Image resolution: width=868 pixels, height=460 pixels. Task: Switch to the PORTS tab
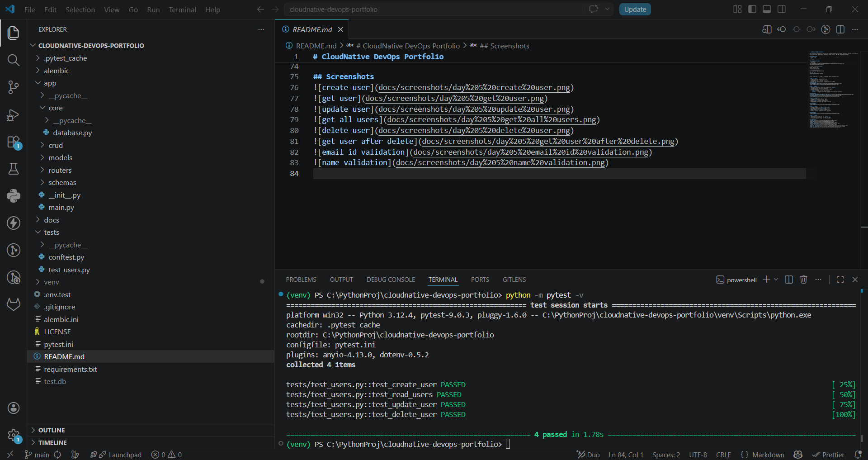click(x=480, y=280)
